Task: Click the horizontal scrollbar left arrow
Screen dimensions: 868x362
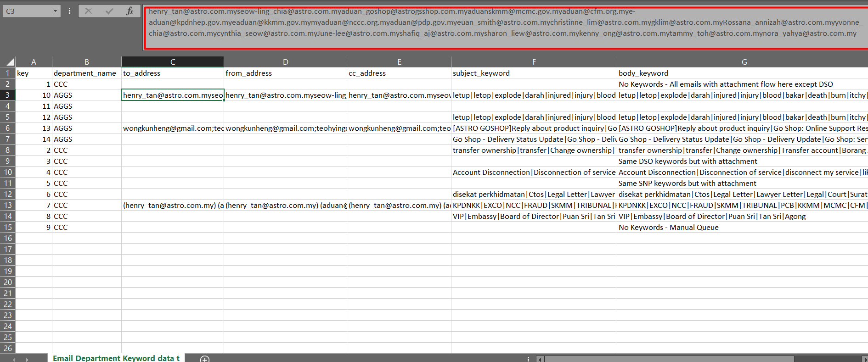Action: [x=541, y=359]
